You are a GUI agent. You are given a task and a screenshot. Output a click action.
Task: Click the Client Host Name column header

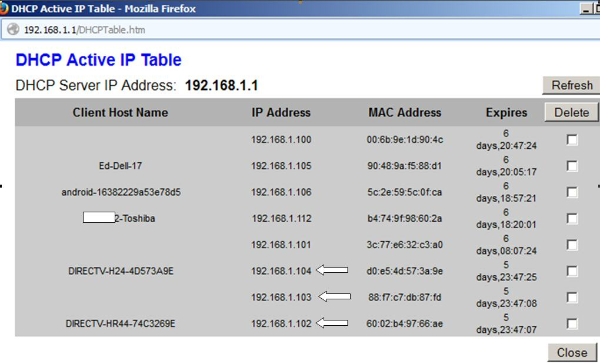pyautogui.click(x=120, y=113)
